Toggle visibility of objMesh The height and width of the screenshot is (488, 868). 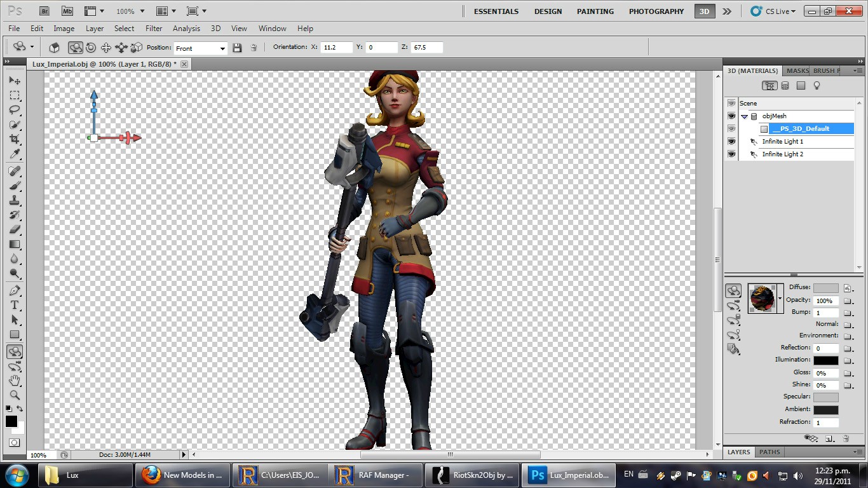(731, 116)
